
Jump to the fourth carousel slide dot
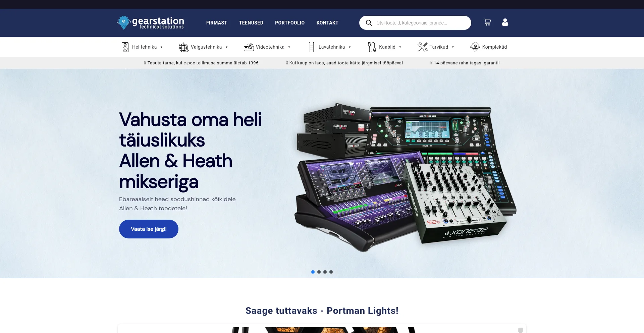click(x=331, y=272)
